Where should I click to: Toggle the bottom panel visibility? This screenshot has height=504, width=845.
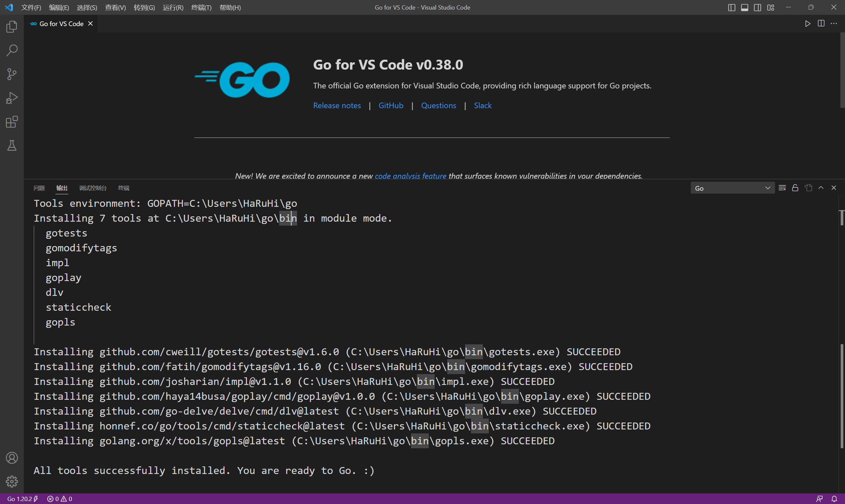(x=744, y=7)
